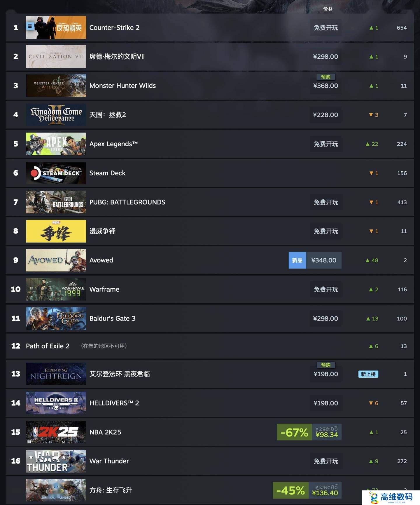The height and width of the screenshot is (505, 420).
Task: Select the Avowed ¥348.00 price button
Action: coord(324,260)
